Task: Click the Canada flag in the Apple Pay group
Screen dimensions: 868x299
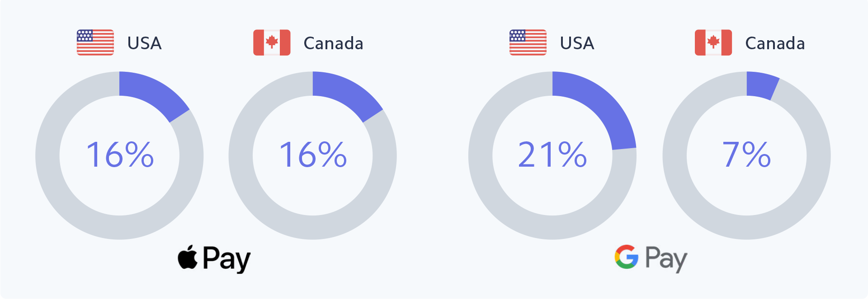Action: pos(272,42)
